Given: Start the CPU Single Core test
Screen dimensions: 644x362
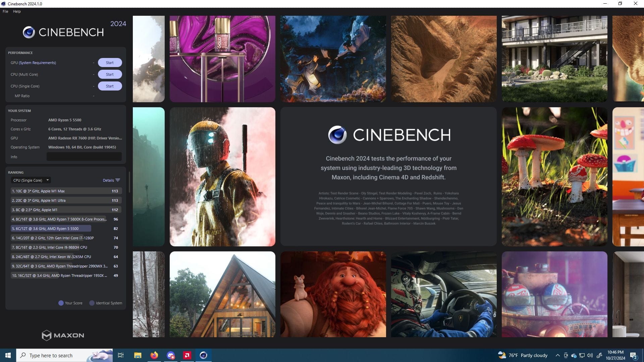Looking at the screenshot, I should pyautogui.click(x=110, y=86).
